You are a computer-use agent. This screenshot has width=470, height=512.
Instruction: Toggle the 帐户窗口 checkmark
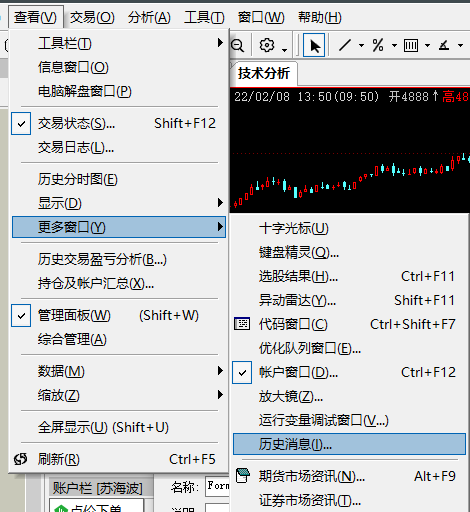[242, 372]
